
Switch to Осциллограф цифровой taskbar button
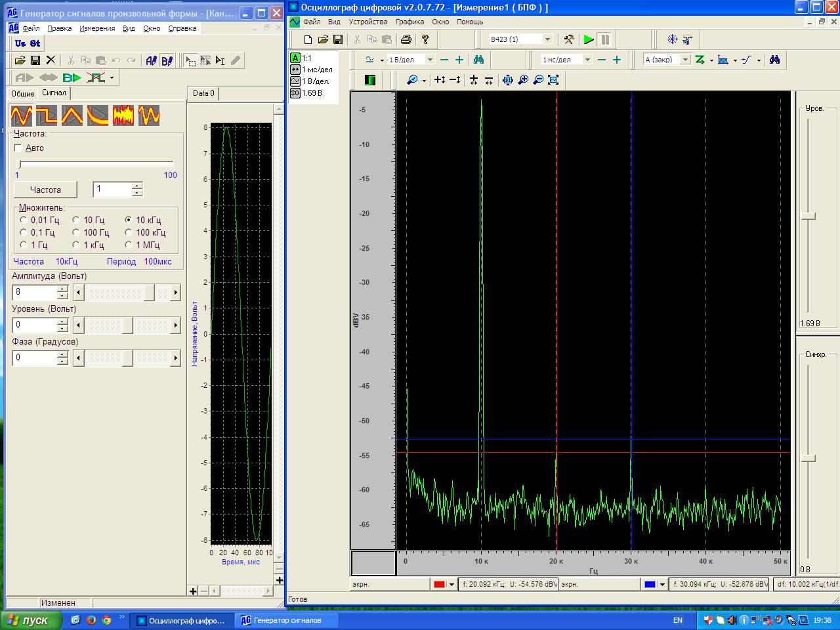(181, 620)
